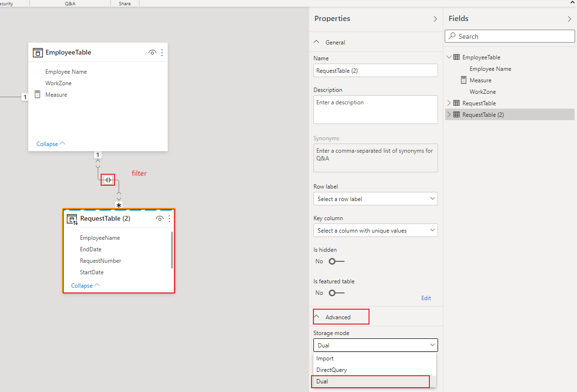Toggle the Is hidden switch

[x=336, y=261]
